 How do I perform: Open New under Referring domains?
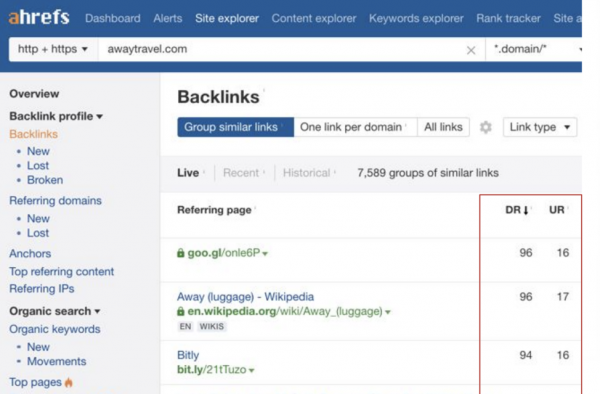(x=38, y=218)
